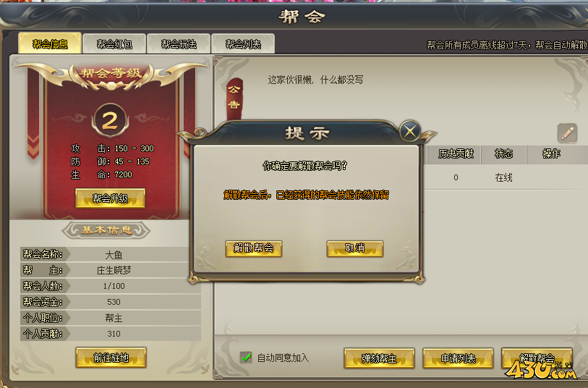Select the 帮会信息 tab
The image size is (588, 388).
(50, 43)
